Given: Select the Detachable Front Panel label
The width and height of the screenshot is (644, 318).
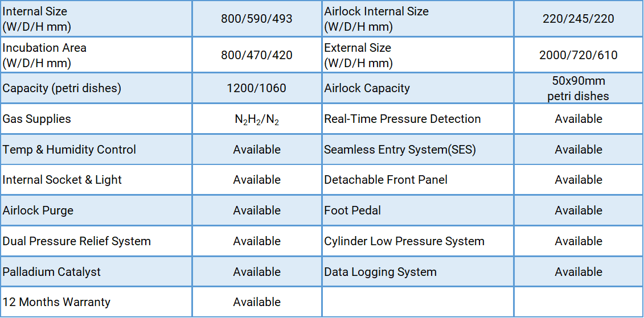Looking at the screenshot, I should point(385,180).
